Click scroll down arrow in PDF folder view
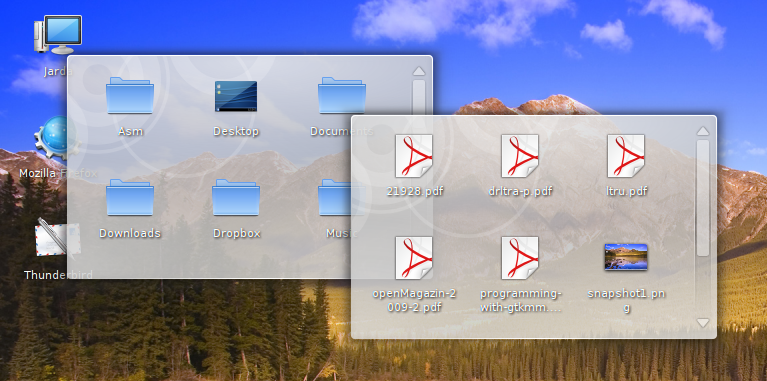 pyautogui.click(x=703, y=323)
